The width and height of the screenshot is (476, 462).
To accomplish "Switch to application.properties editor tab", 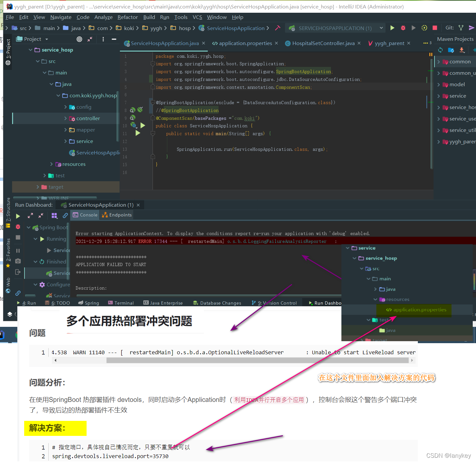I will click(245, 43).
